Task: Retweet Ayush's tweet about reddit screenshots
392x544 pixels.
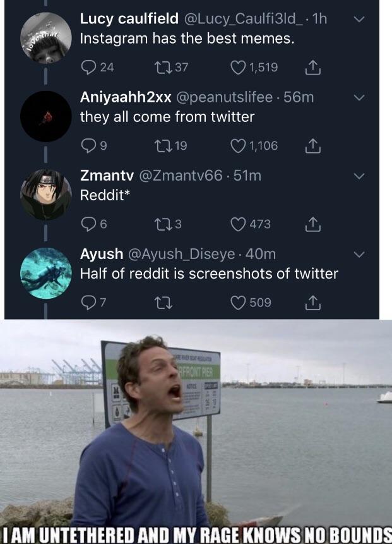Action: [163, 303]
